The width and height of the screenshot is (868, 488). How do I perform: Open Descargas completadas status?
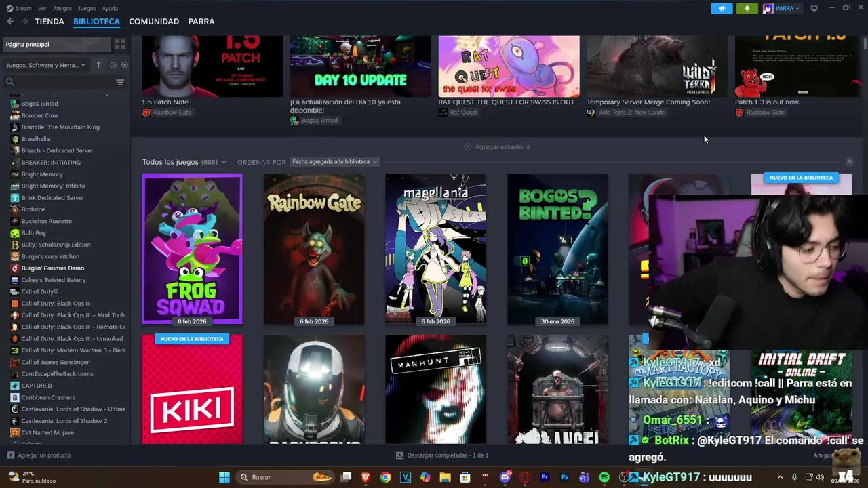(442, 455)
